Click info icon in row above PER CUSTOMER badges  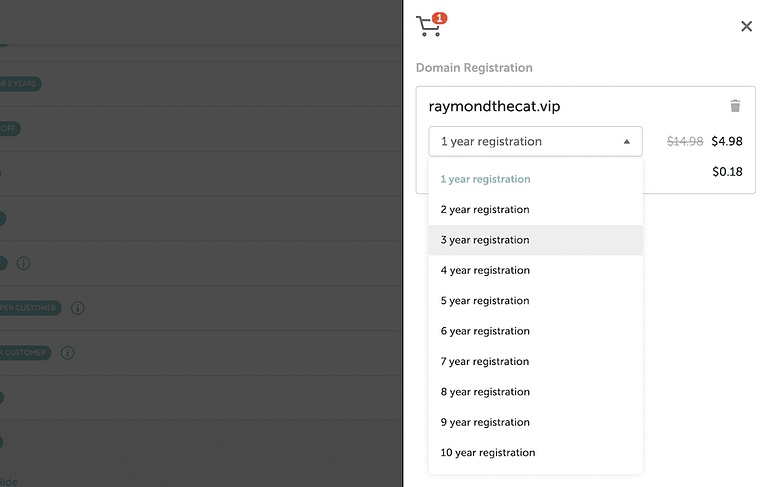coord(24,263)
